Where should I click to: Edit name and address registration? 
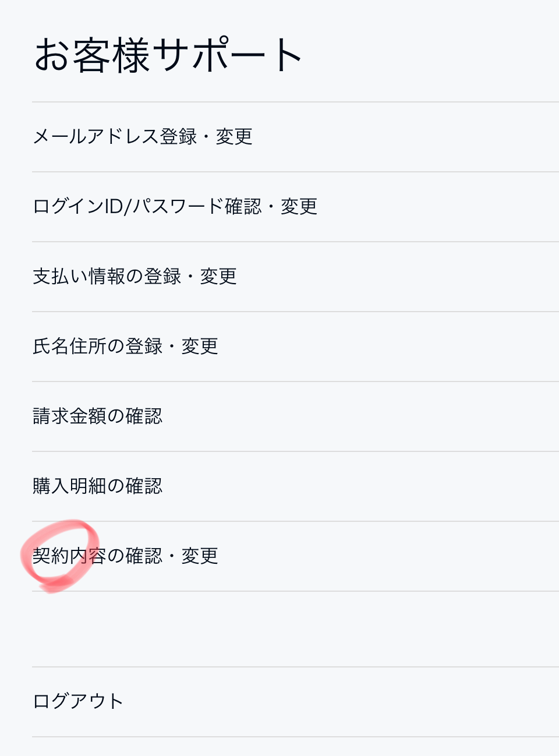(x=295, y=347)
